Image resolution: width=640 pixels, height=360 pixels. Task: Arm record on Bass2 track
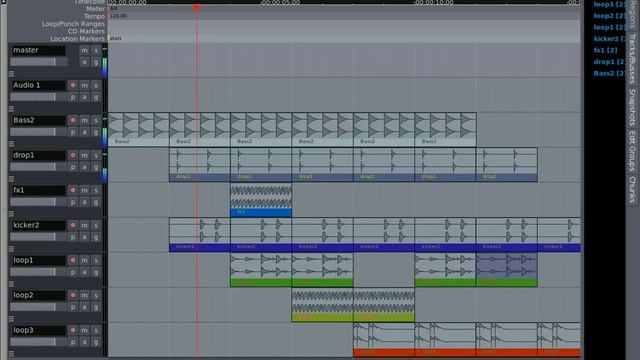click(x=73, y=120)
